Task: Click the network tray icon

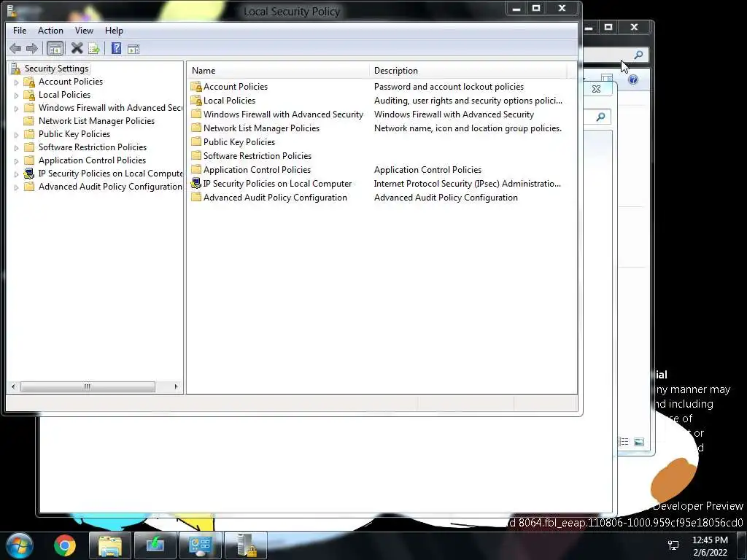Action: click(x=673, y=545)
